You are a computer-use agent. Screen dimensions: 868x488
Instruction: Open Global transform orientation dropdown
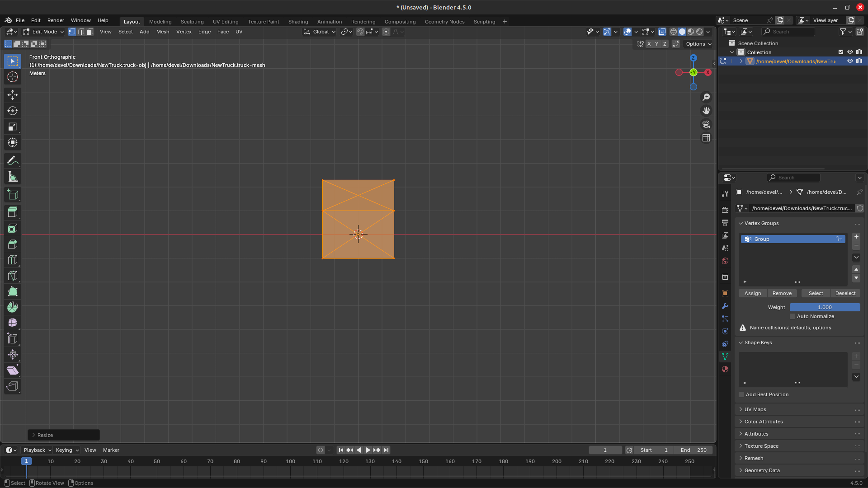(320, 32)
